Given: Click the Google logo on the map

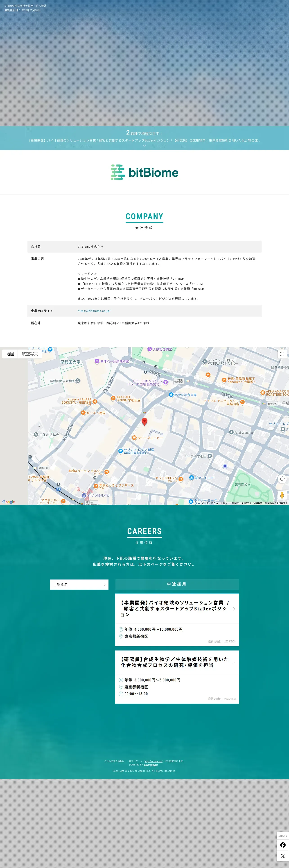Looking at the screenshot, I should [8, 502].
